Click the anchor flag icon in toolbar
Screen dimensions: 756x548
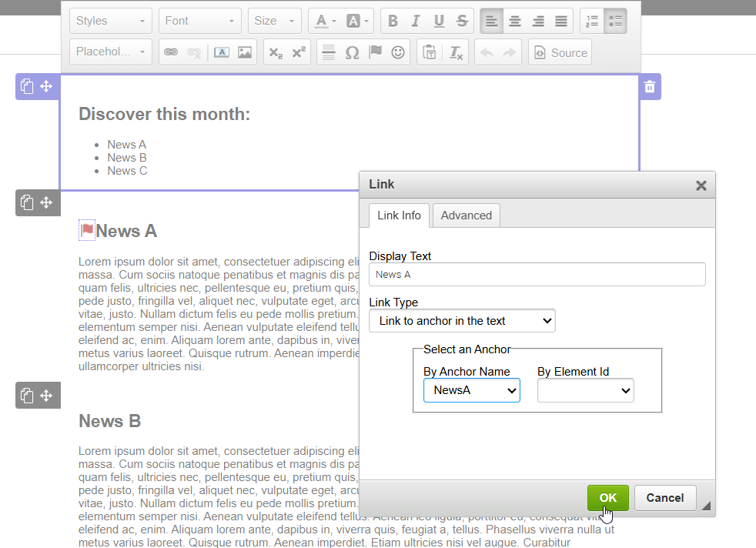(x=375, y=53)
